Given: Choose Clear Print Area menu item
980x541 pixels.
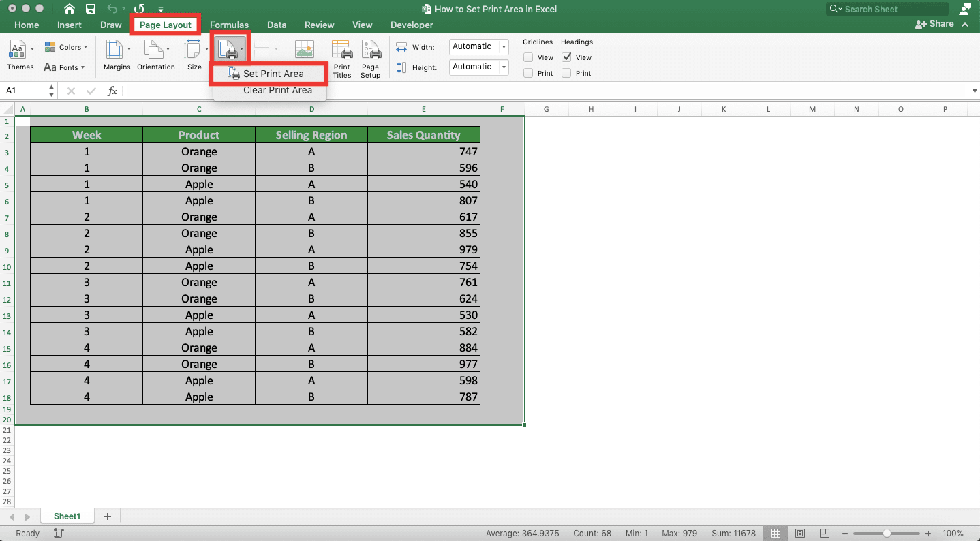Looking at the screenshot, I should pos(270,90).
